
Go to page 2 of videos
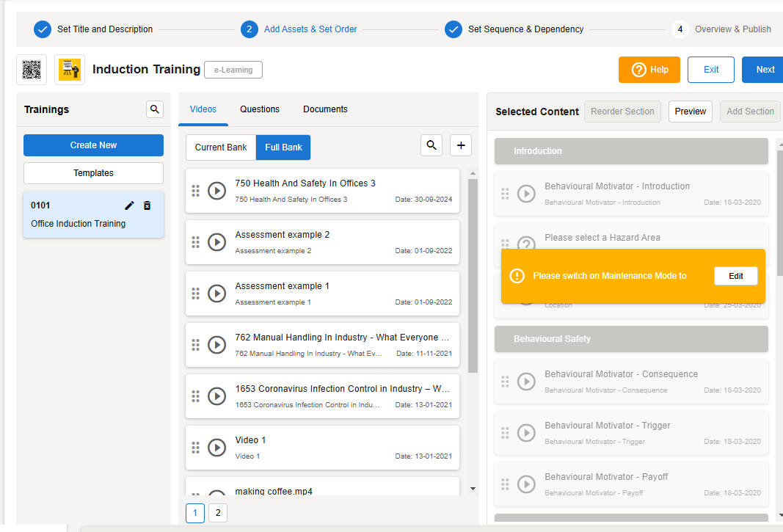tap(218, 512)
